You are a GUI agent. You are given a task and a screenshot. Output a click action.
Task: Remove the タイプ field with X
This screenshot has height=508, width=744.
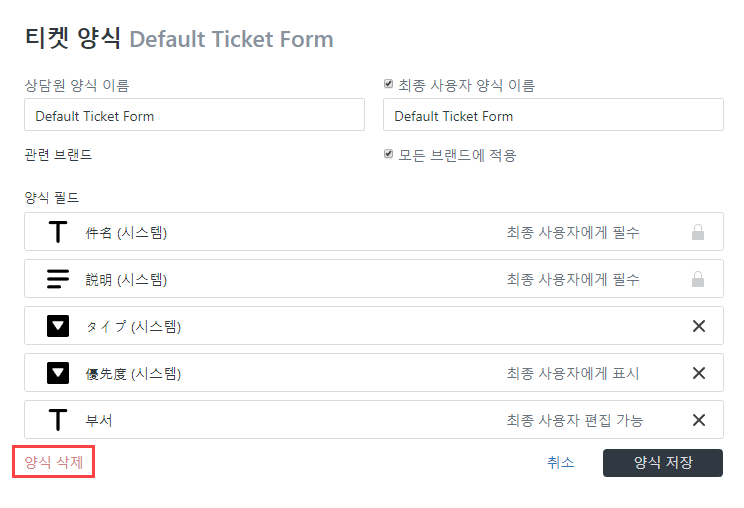tap(699, 326)
